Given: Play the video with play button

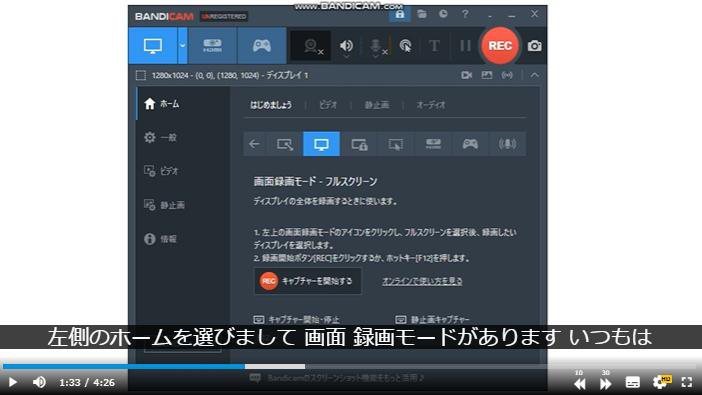Looking at the screenshot, I should (x=13, y=382).
